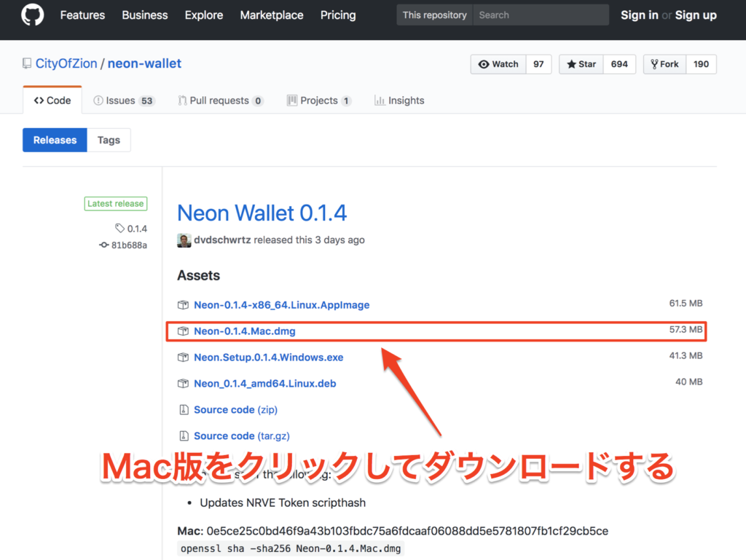Screen dimensions: 746x560
Task: Click the This repository search scope label
Action: [x=435, y=15]
